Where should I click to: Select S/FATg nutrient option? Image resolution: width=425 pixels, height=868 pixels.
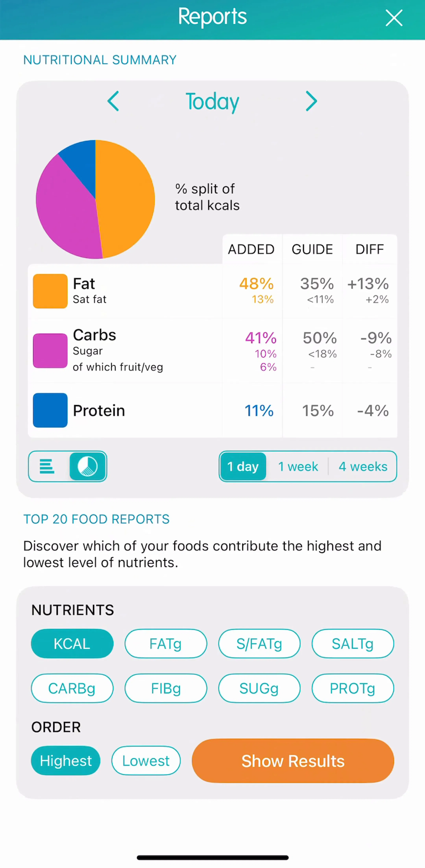pyautogui.click(x=259, y=644)
